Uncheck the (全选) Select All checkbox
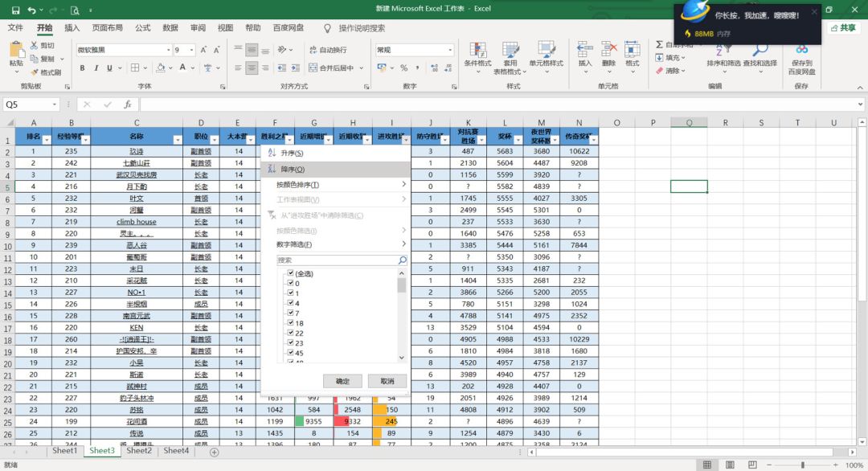The height and width of the screenshot is (471, 868). point(290,274)
